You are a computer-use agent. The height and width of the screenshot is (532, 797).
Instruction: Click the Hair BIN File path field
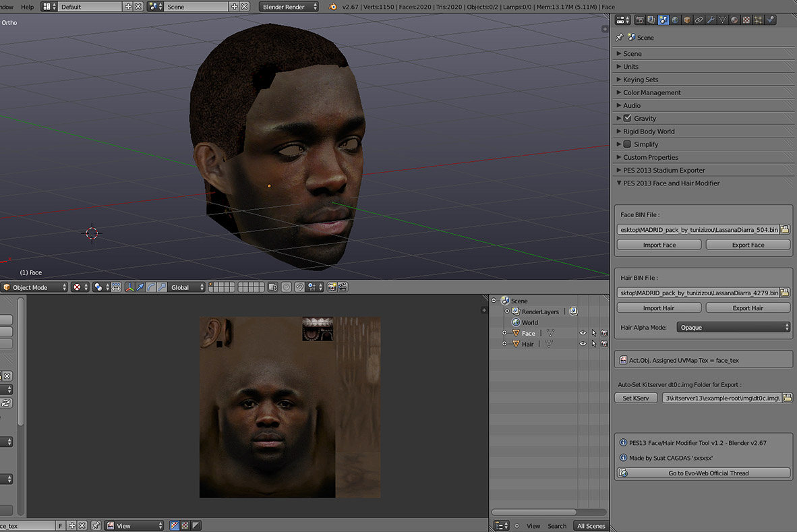click(697, 293)
